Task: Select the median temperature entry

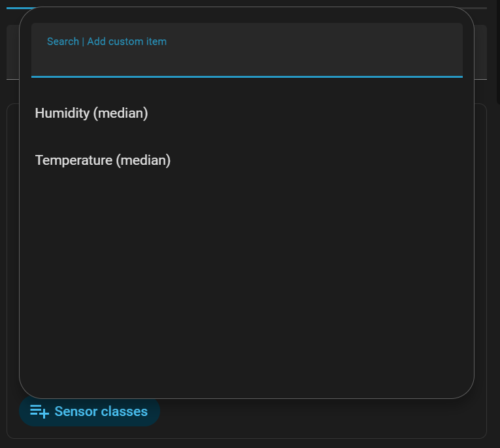Action: tap(103, 160)
